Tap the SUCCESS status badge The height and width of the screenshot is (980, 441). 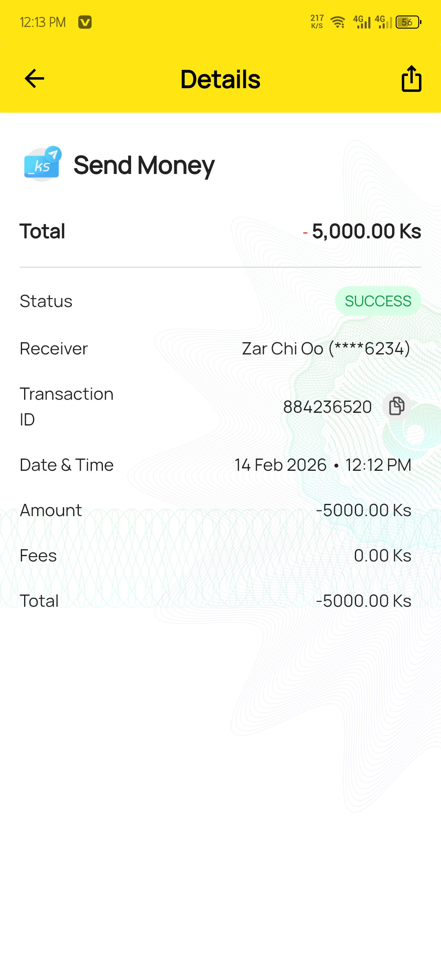point(378,301)
